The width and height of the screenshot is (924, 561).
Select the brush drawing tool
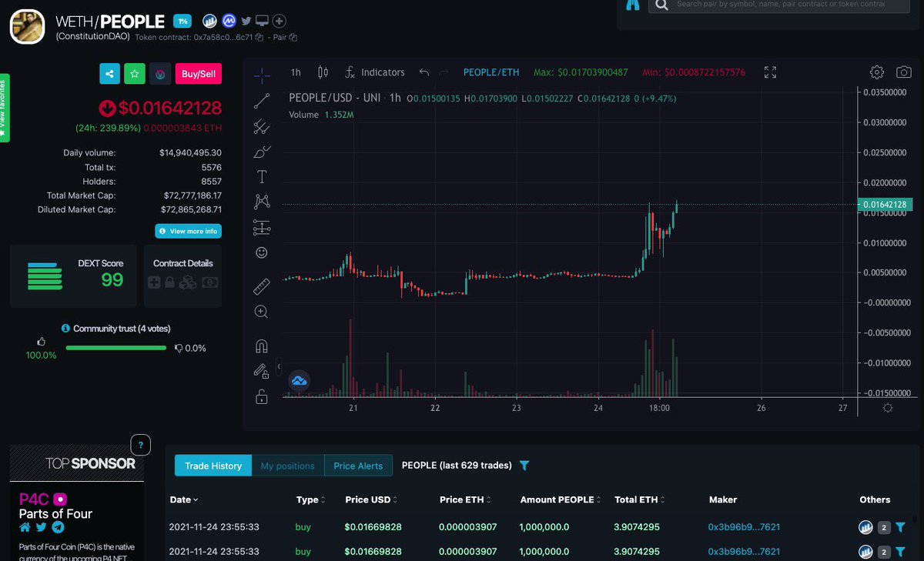pyautogui.click(x=262, y=152)
